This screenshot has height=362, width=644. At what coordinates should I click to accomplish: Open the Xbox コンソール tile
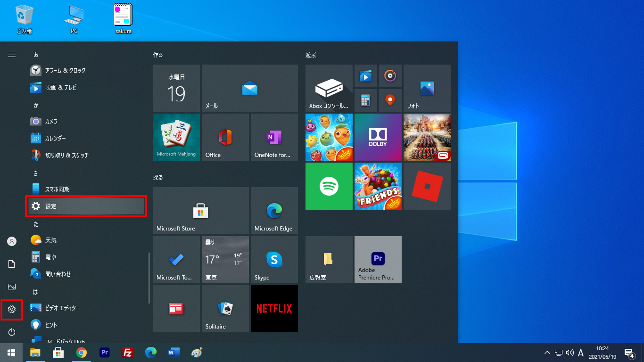(x=329, y=88)
